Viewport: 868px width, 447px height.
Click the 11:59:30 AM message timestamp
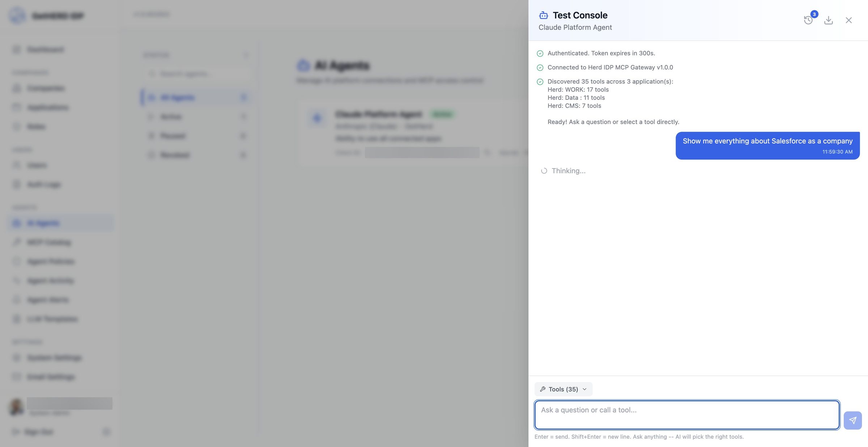pos(837,152)
